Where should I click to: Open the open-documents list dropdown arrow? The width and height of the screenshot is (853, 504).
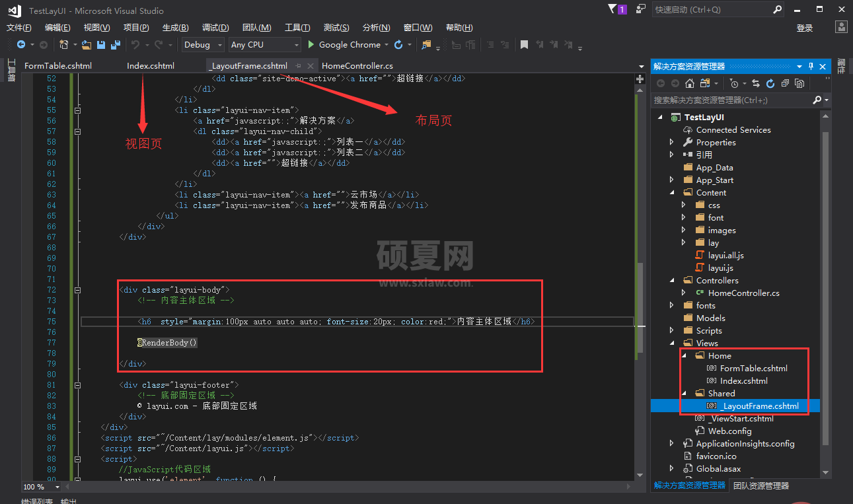click(x=641, y=66)
